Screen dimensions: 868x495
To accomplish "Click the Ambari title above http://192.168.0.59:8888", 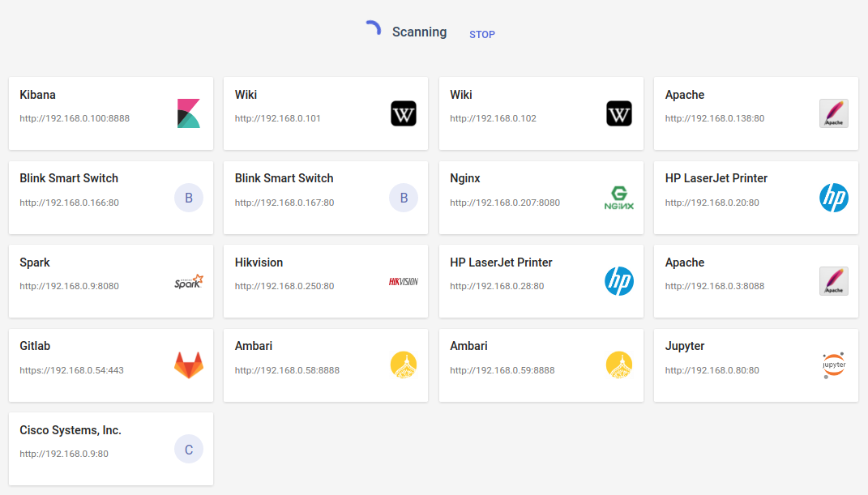I will pyautogui.click(x=469, y=346).
